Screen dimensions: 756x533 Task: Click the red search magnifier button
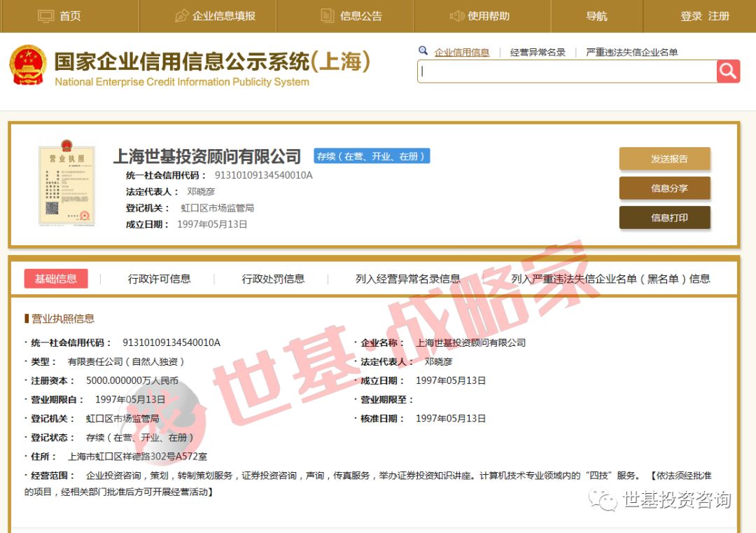[x=728, y=71]
